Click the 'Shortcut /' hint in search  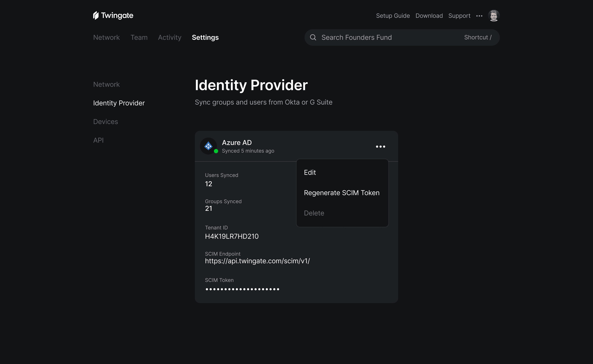pos(478,37)
